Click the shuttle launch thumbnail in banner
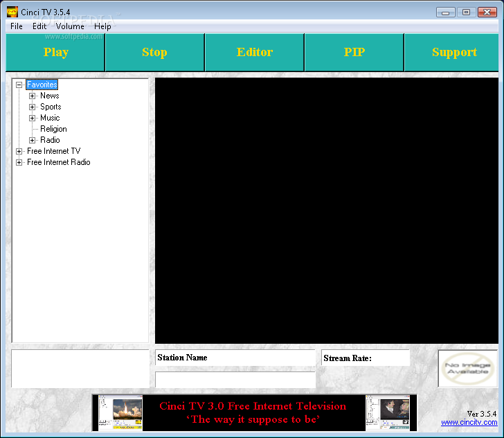Viewport: 504px width, 438px height. point(120,413)
